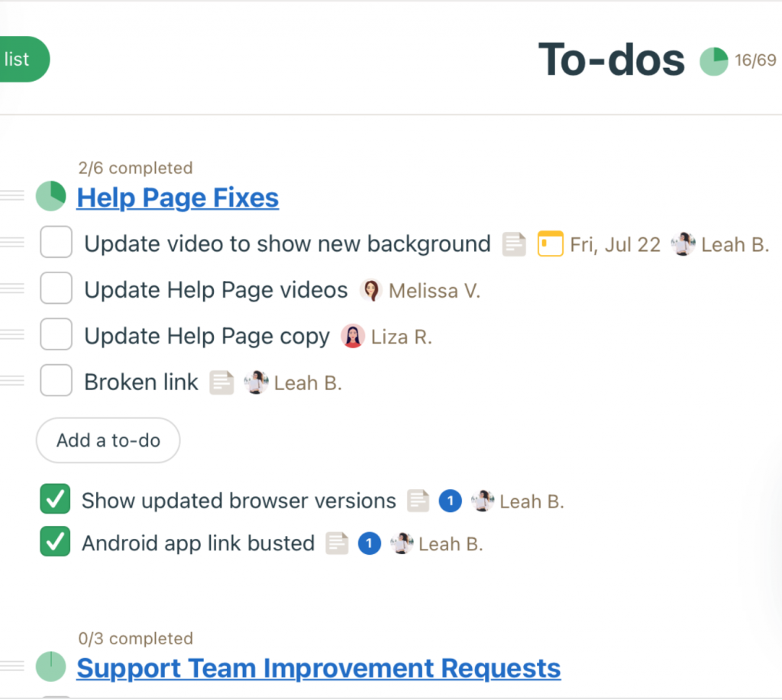Open Leah B.'s avatar on Broken link

tap(257, 382)
